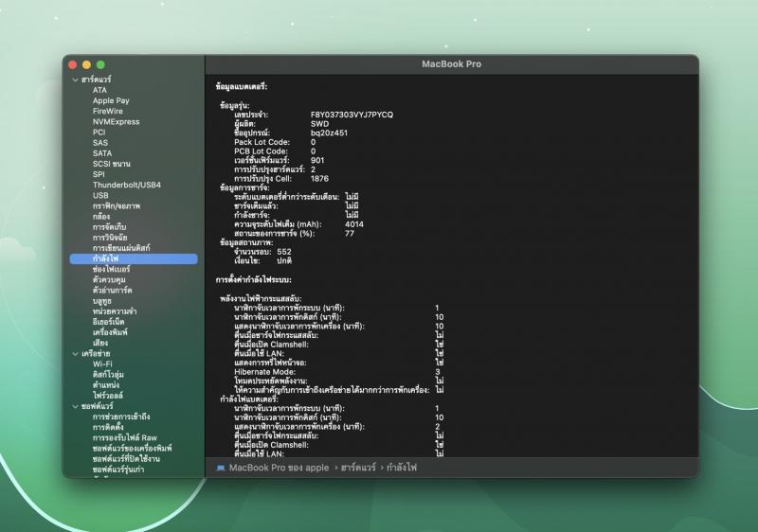Click the ข้อมูลแบตเตอรี่ heading
758x532 pixels.
[242, 87]
